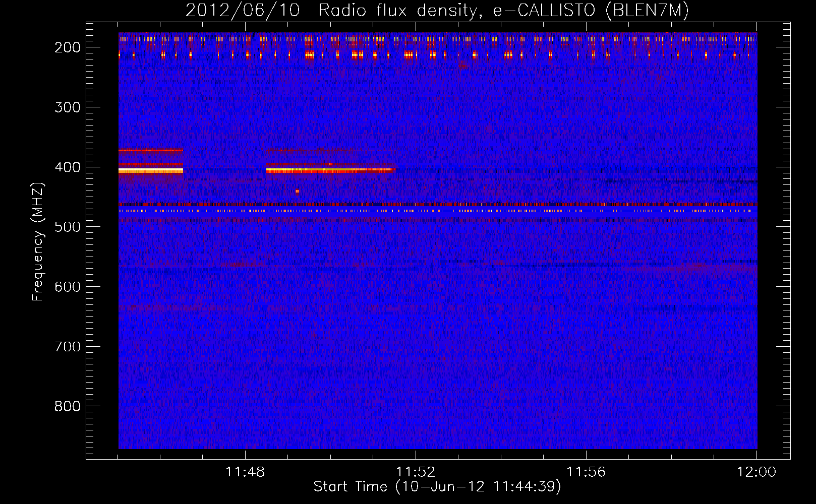Select the 600 frequency tick label

point(68,287)
